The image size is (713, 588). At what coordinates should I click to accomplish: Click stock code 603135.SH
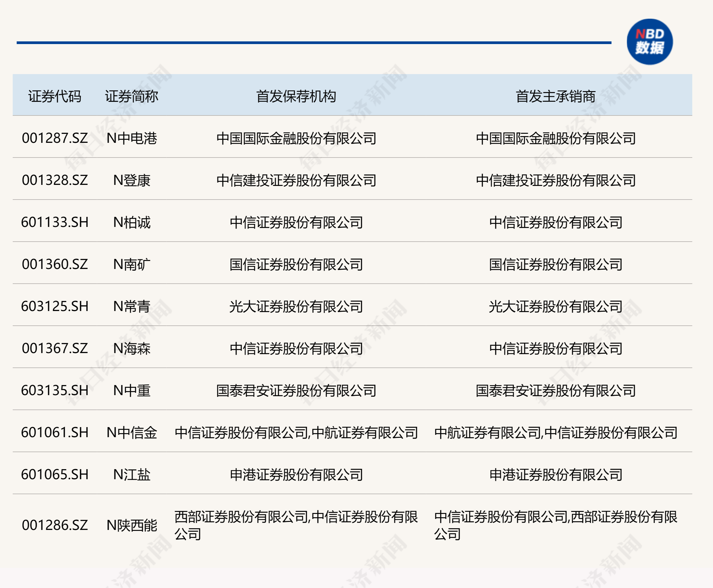(x=54, y=390)
